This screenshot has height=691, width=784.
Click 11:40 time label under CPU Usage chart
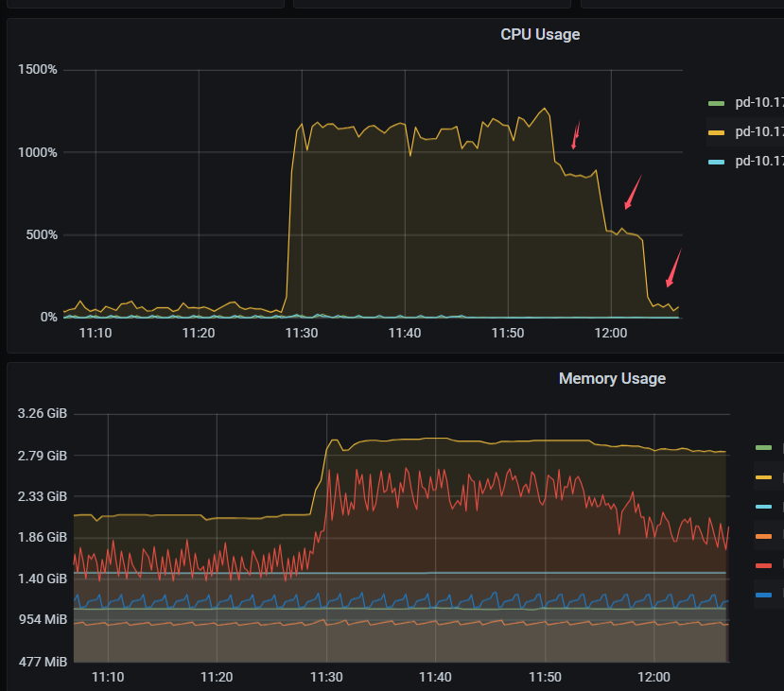tap(405, 334)
